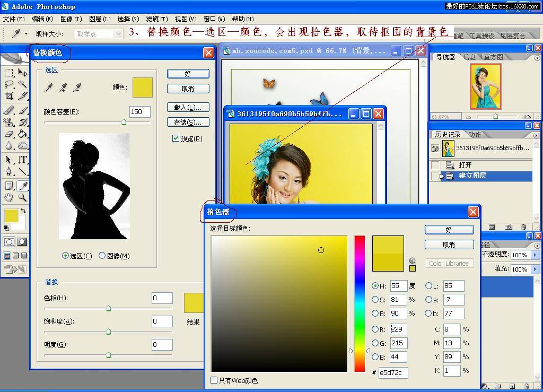Select the Eyedropper tool in toolbox
Screen dimensions: 543x392
coord(22,186)
